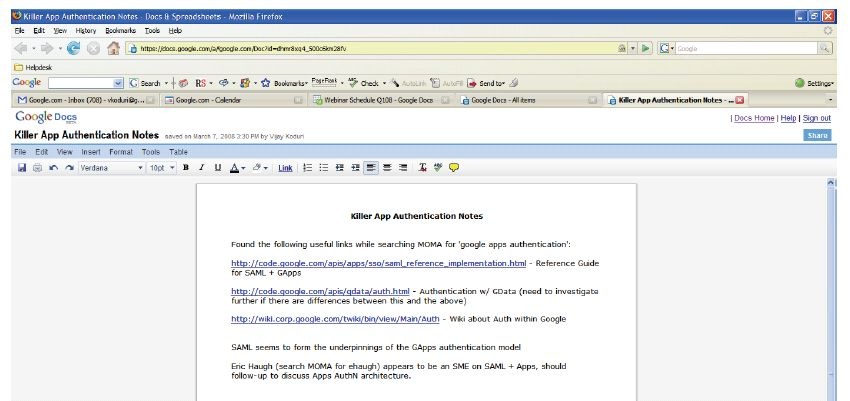This screenshot has height=401, width=850.
Task: Click the Firefox Google search box
Action: pos(746,49)
